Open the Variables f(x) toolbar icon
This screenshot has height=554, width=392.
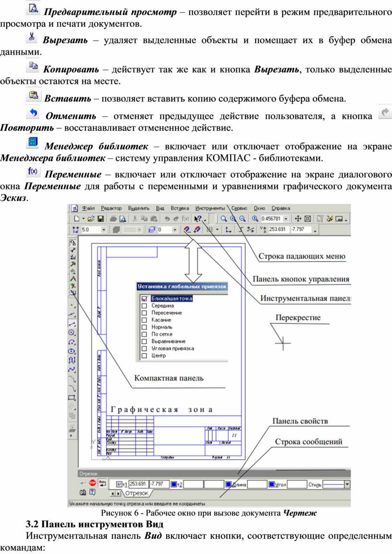[185, 219]
